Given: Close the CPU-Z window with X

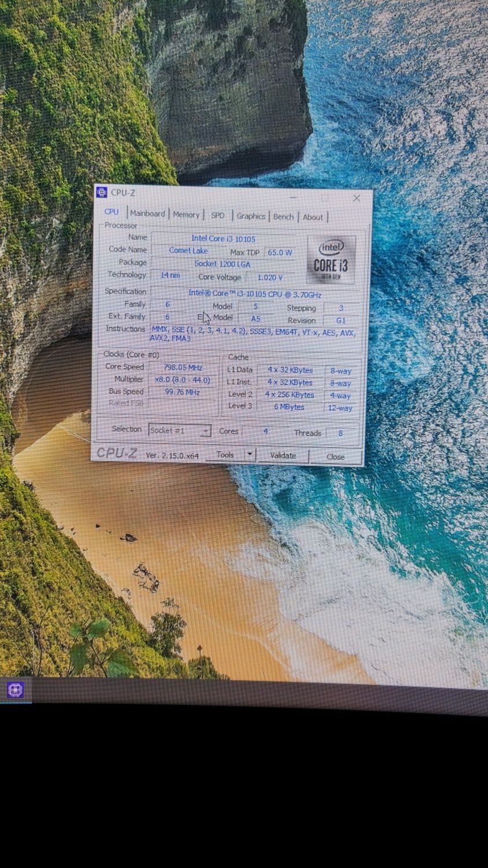Looking at the screenshot, I should click(x=357, y=198).
